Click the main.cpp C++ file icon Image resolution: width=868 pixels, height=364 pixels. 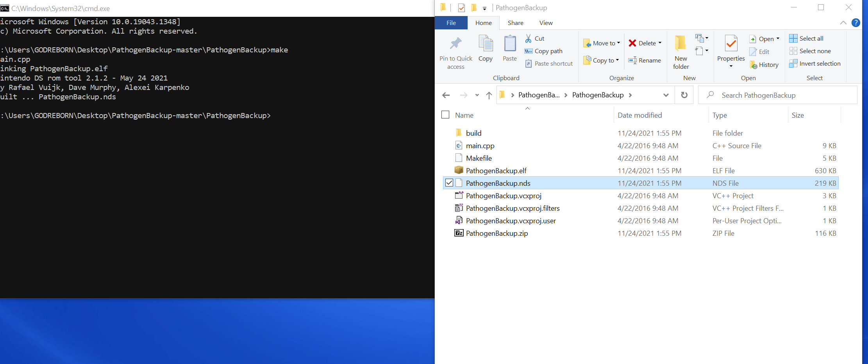point(459,145)
